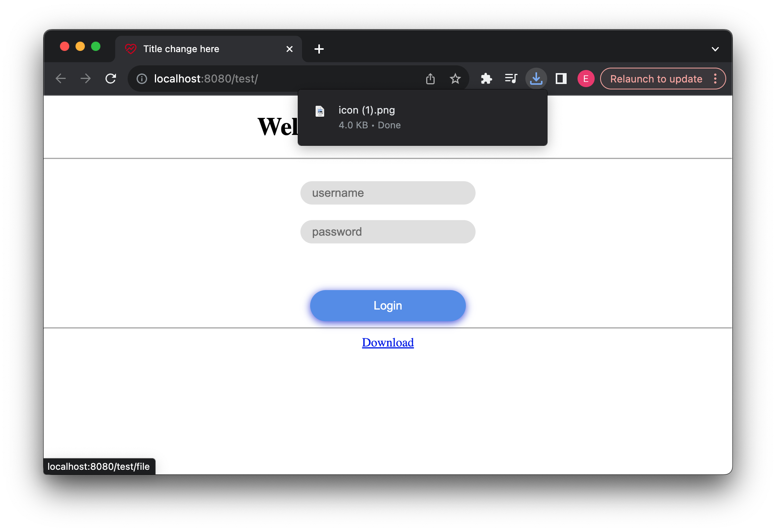
Task: Click the Extensions puzzle piece icon
Action: (x=486, y=78)
